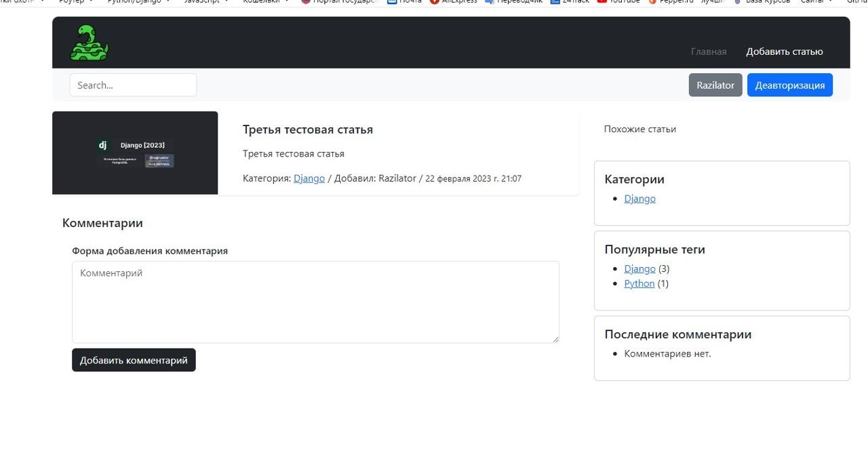This screenshot has height=459, width=868.
Task: Open Django in the Категории card
Action: click(x=640, y=199)
